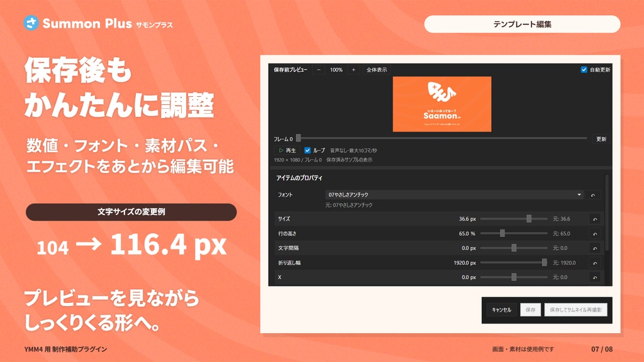644x362 pixels.
Task: Reset the 折り返し幅 row using its undo icon
Action: pyautogui.click(x=595, y=263)
